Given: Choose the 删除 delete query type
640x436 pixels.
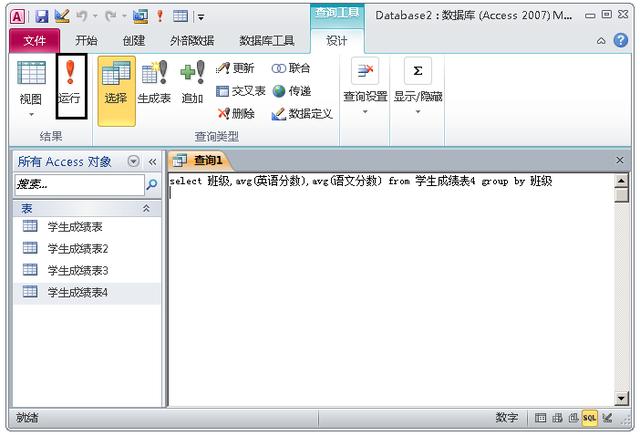Looking at the screenshot, I should pos(236,114).
